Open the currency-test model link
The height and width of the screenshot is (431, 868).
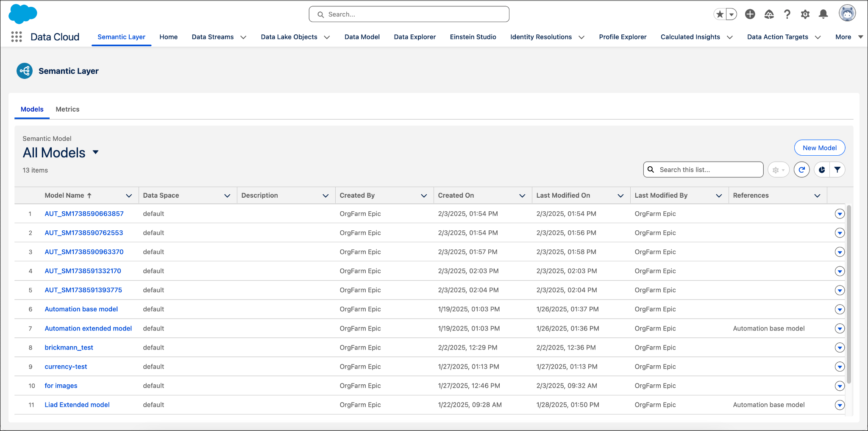pos(66,367)
